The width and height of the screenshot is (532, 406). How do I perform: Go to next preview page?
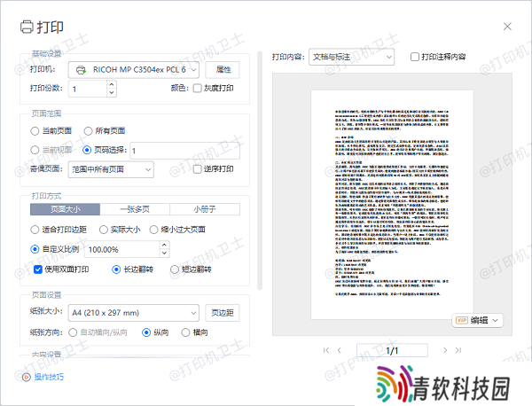[445, 350]
